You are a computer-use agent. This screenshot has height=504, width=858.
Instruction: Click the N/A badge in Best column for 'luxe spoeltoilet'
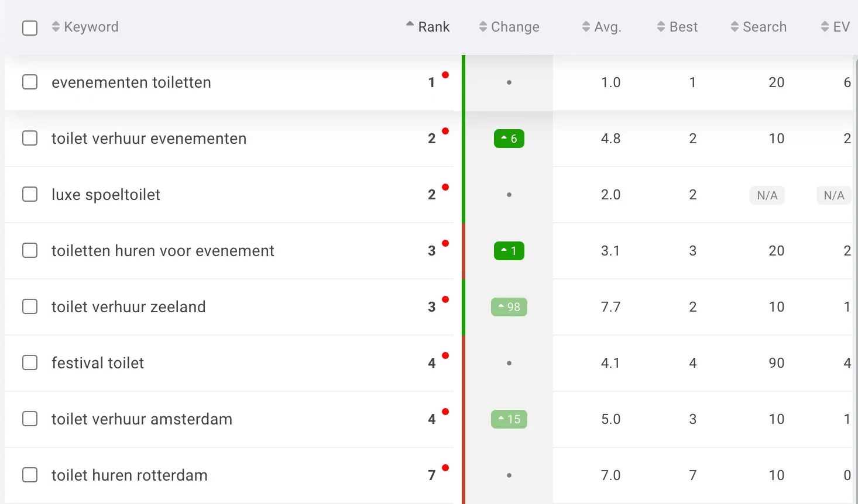(767, 195)
